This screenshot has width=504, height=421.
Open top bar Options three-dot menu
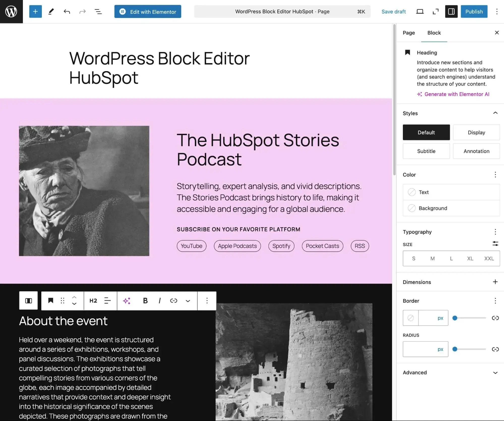(x=496, y=12)
